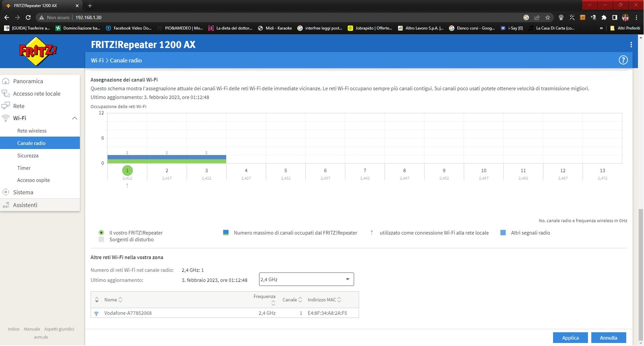Image resolution: width=644 pixels, height=346 pixels.
Task: Click the Sistema icon in sidebar
Action: (x=6, y=192)
